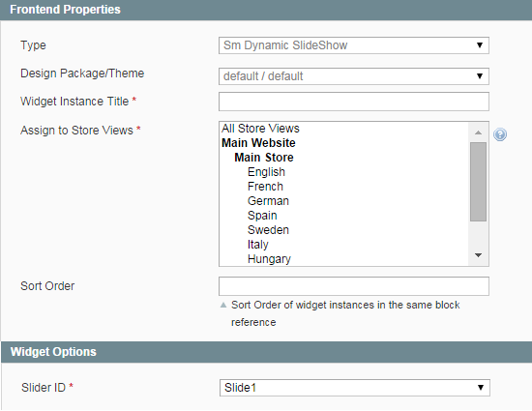The width and height of the screenshot is (532, 411).
Task: Click the help icon beside store views
Action: [x=500, y=134]
